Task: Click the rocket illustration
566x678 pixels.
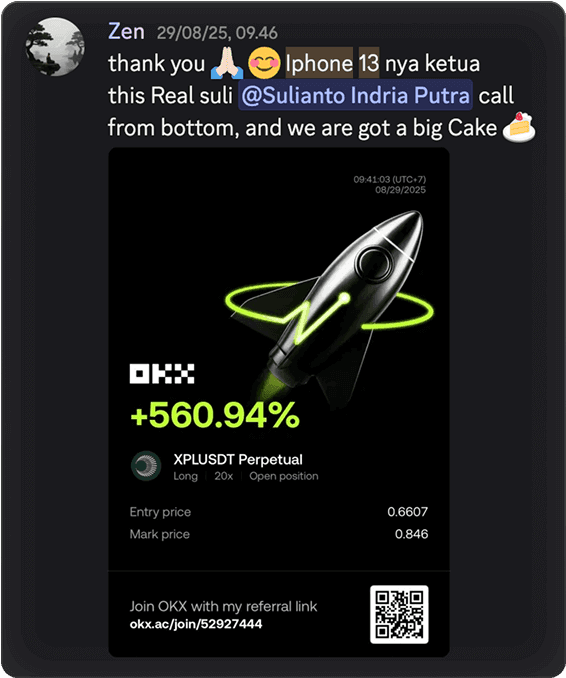Action: pos(329,309)
